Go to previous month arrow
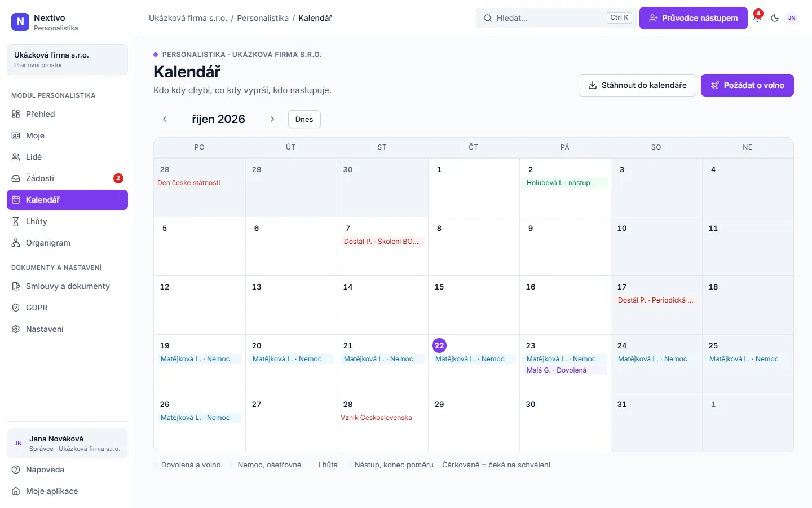This screenshot has height=508, width=812. pos(165,119)
